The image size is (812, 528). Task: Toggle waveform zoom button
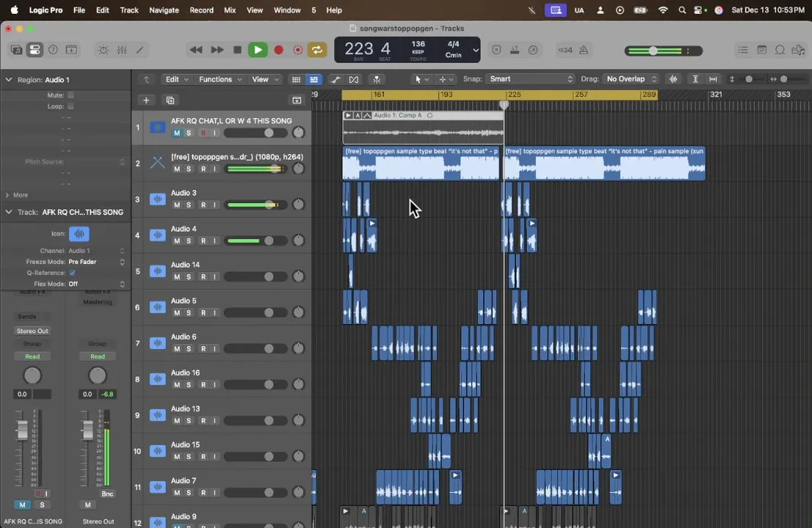point(673,79)
